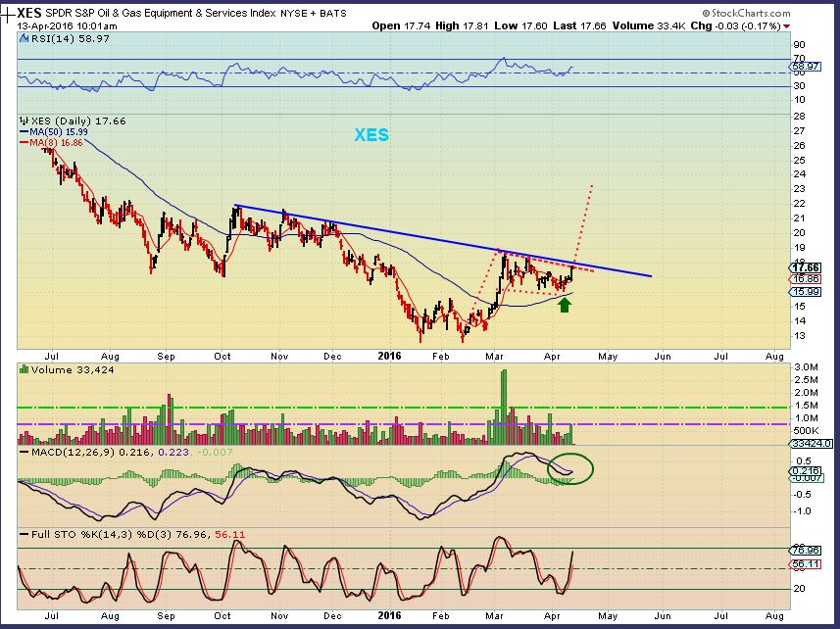Click the 0.223 MACD signal value in legend
840x629 pixels.
[x=173, y=453]
